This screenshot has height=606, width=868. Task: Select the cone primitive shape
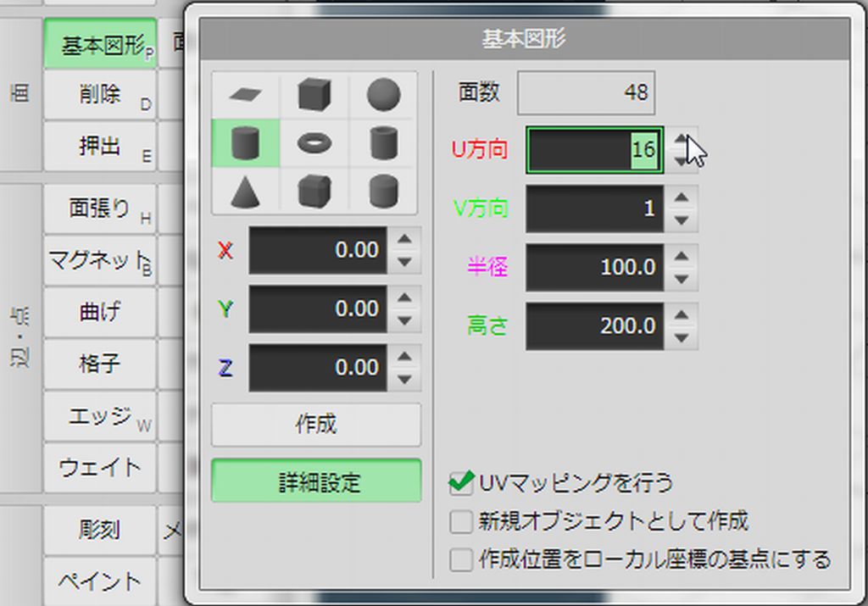[x=245, y=191]
